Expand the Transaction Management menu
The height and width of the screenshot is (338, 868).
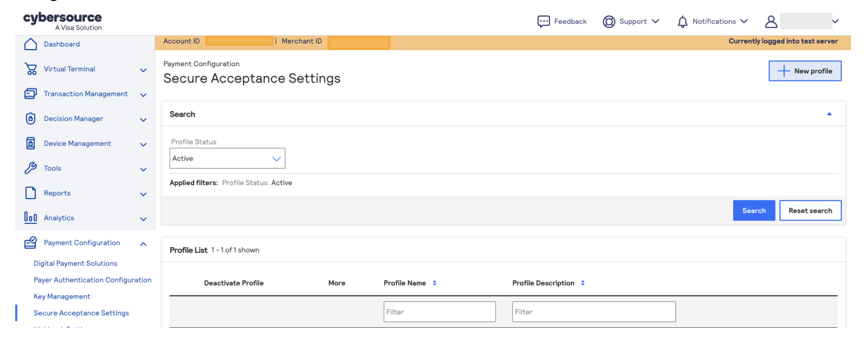pyautogui.click(x=143, y=95)
